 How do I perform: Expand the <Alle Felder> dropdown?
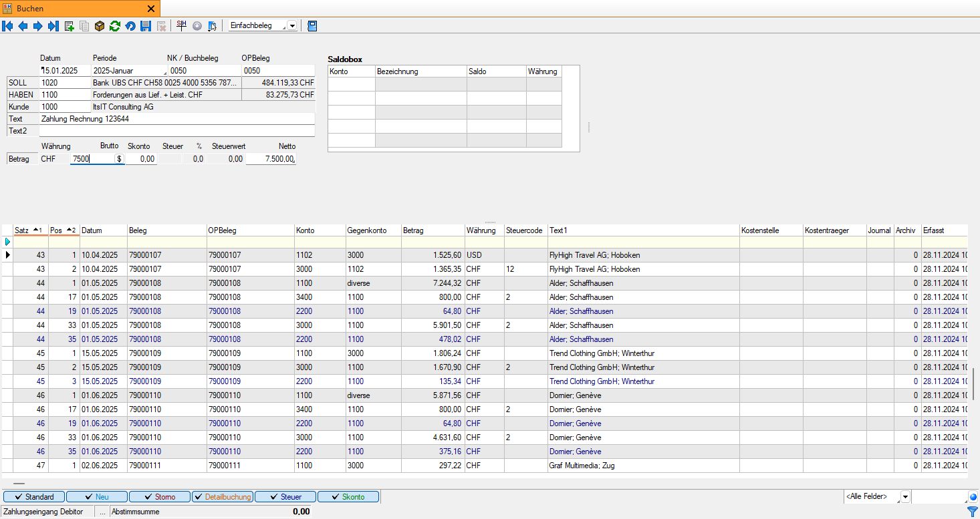[904, 496]
